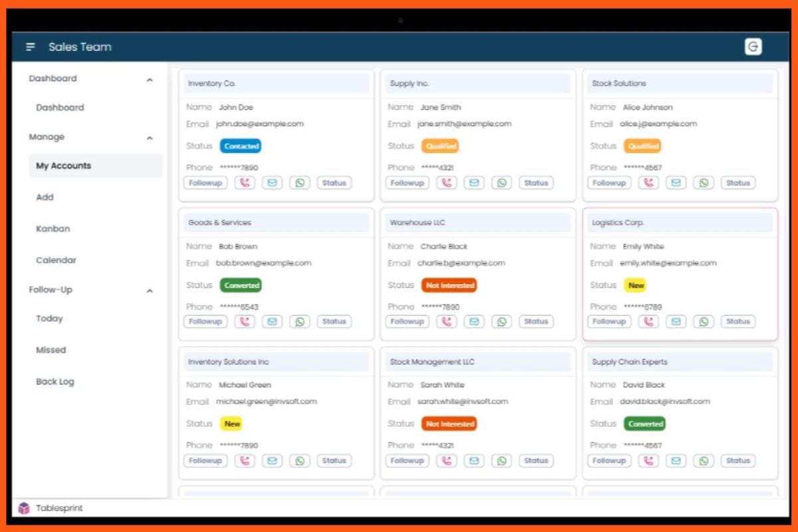Image resolution: width=798 pixels, height=532 pixels.
Task: WhatsApp Bob Brown from Goods & Services card
Action: (300, 322)
